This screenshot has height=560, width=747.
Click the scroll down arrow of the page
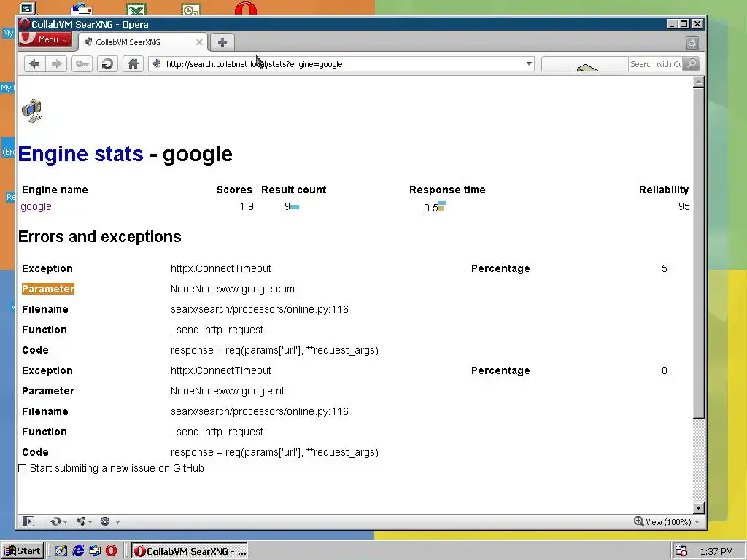tap(698, 508)
